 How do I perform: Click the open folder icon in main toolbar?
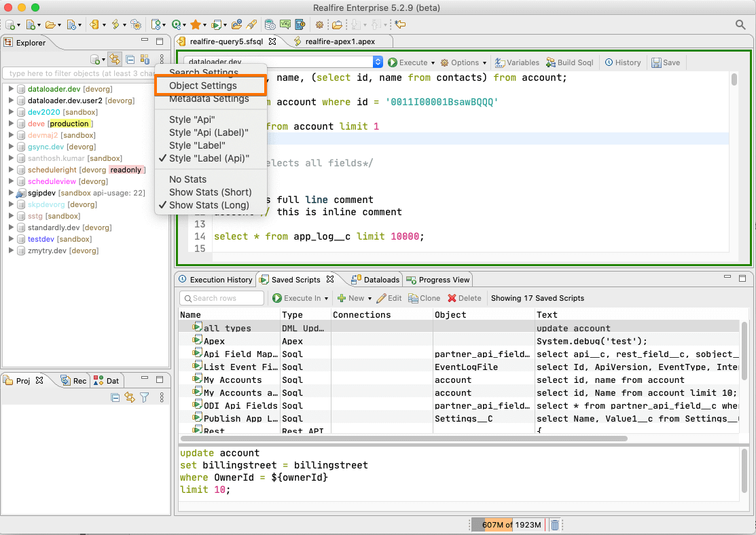coord(50,24)
